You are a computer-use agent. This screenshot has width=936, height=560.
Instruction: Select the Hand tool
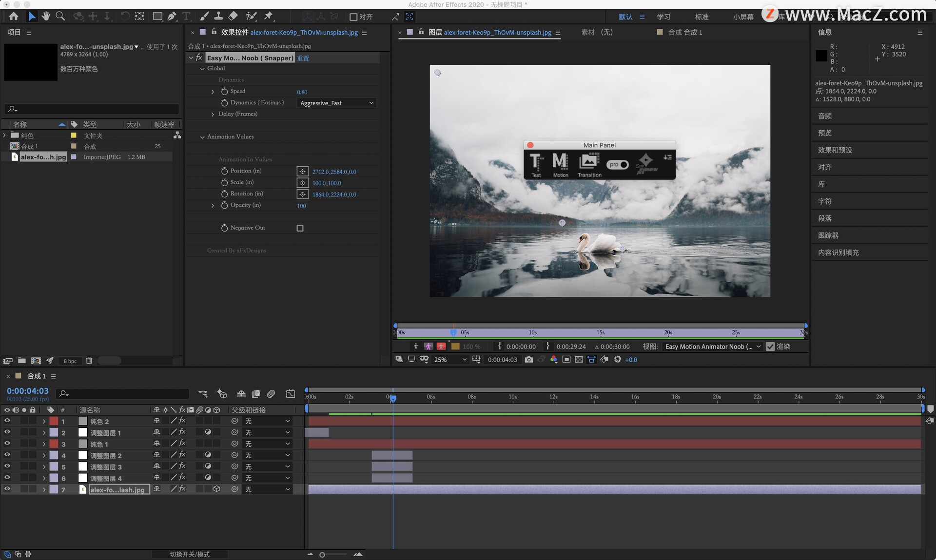[46, 16]
